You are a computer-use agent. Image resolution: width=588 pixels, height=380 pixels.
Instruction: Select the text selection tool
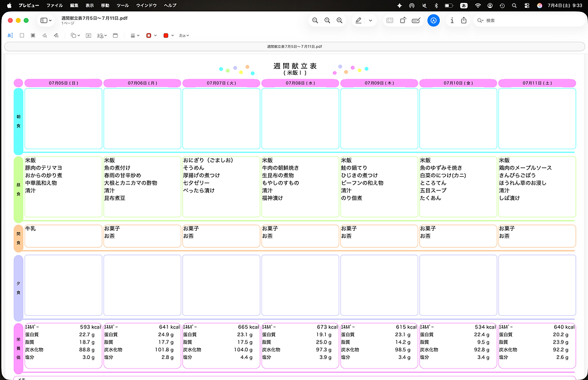(x=10, y=35)
